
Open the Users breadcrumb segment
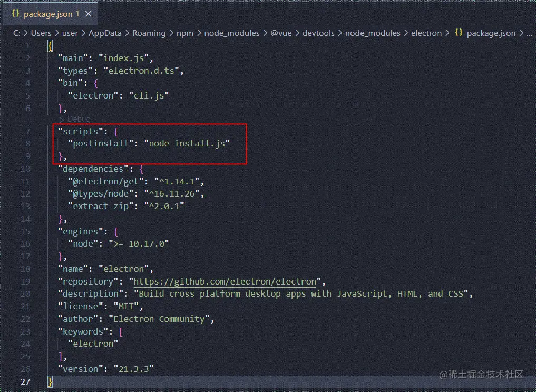41,33
